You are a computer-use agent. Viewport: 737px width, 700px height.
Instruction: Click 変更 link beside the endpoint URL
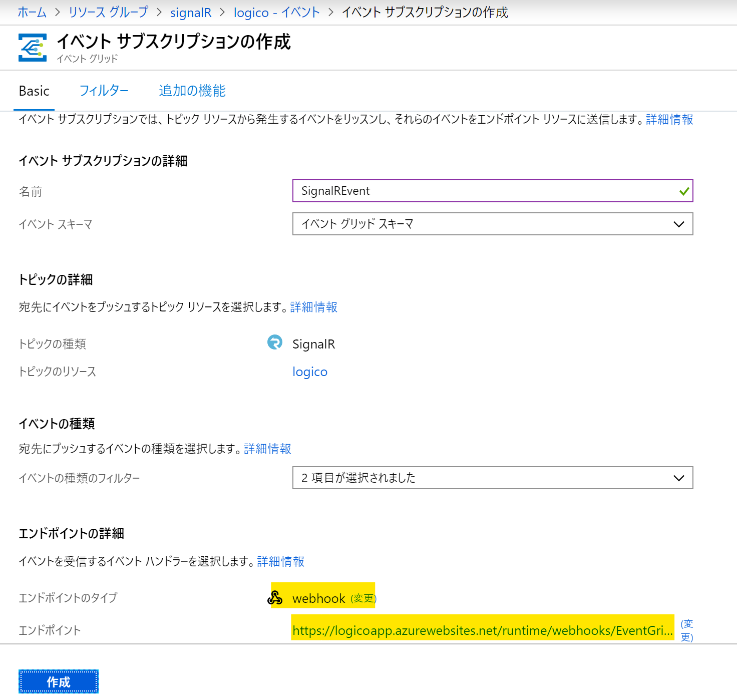[686, 630]
